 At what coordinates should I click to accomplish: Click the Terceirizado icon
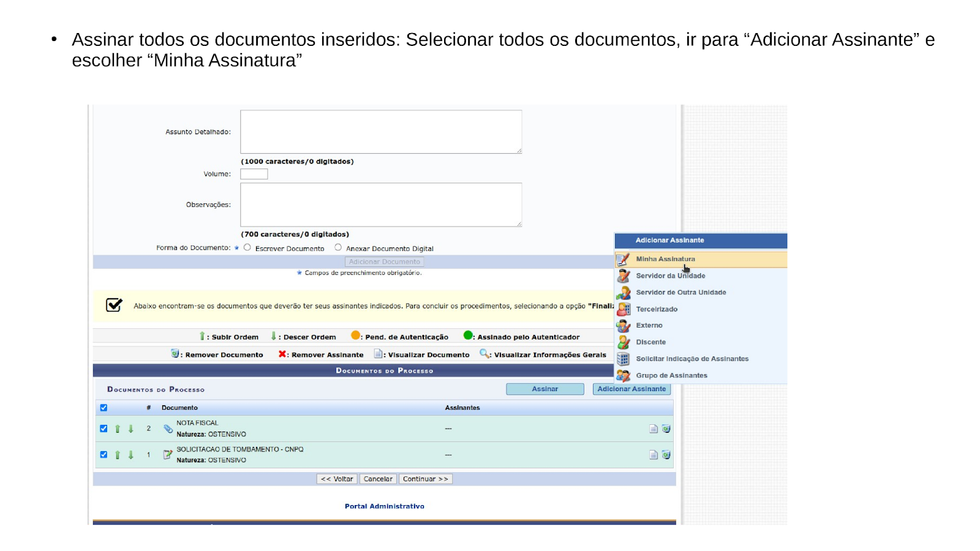624,309
